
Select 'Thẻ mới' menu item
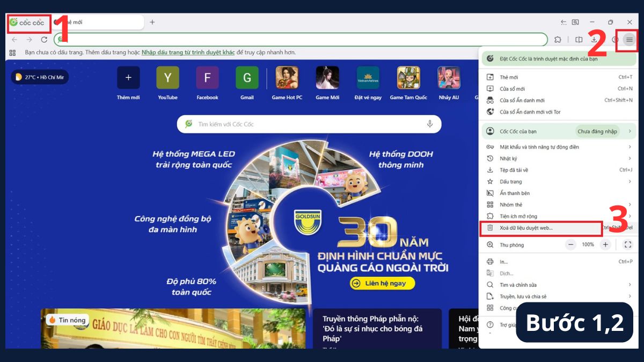(559, 77)
